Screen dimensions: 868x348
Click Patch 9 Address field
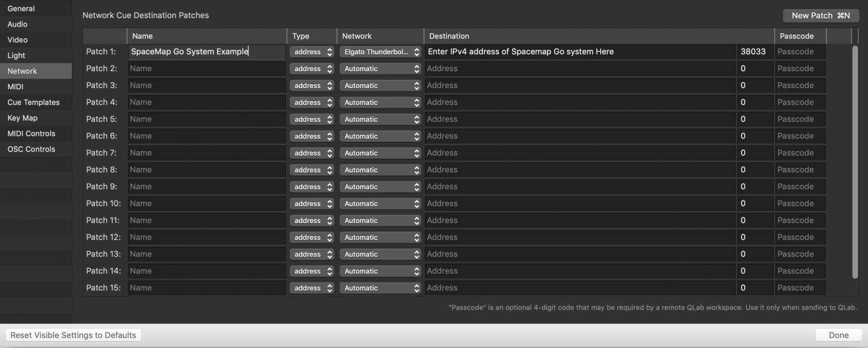pyautogui.click(x=580, y=186)
